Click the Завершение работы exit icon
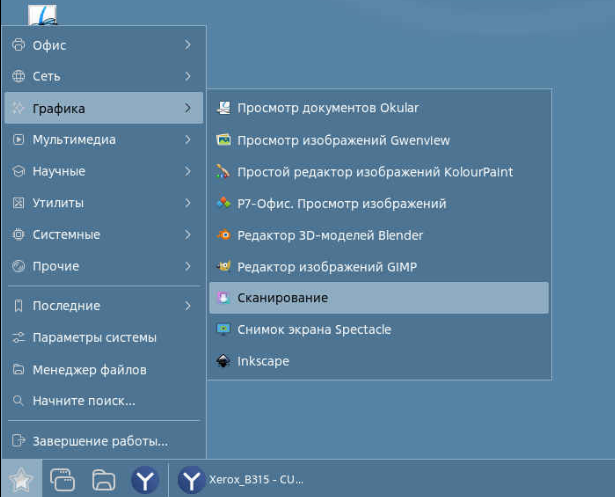 [18, 441]
